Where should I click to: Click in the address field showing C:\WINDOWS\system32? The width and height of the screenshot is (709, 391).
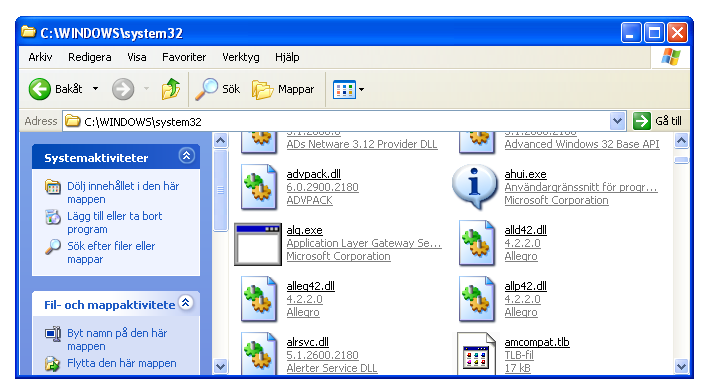coord(336,121)
